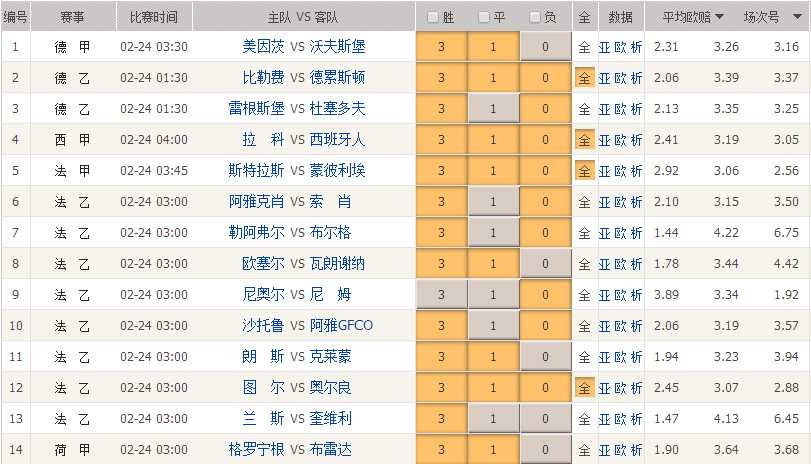
Task: Open 瓦朗谢纳 team link
Action: tap(337, 264)
